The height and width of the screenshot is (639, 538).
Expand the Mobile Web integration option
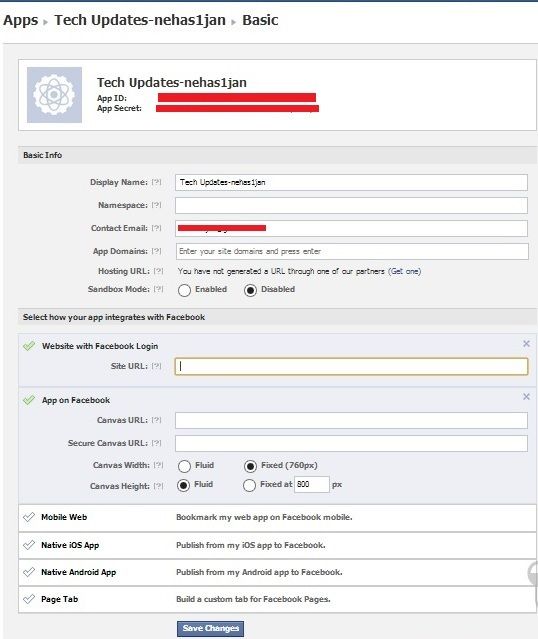(277, 518)
